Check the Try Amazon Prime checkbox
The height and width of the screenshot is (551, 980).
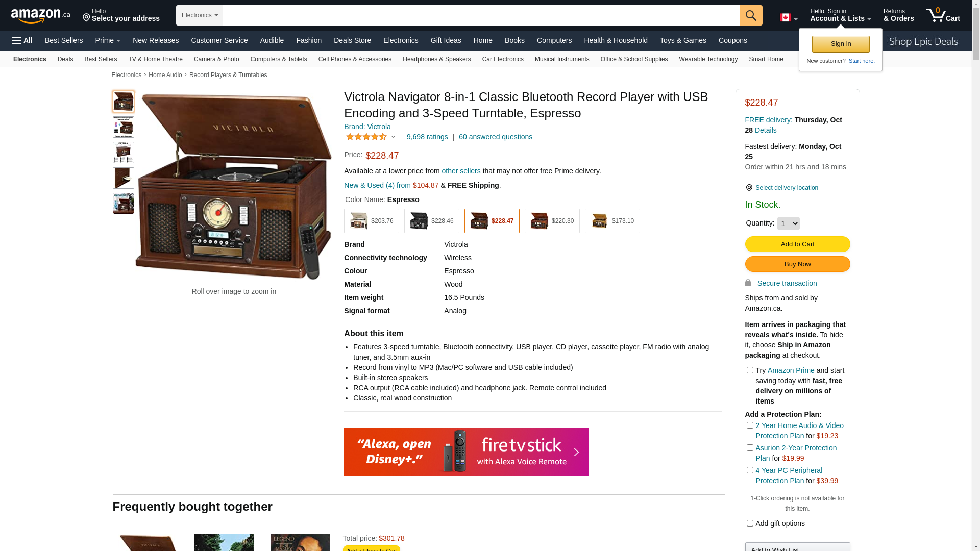(x=750, y=370)
